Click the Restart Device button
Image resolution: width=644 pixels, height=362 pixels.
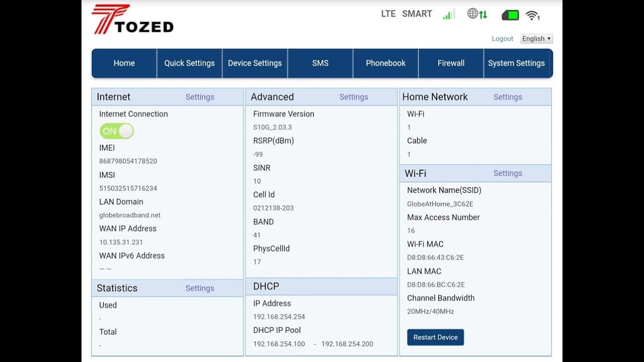(x=435, y=337)
